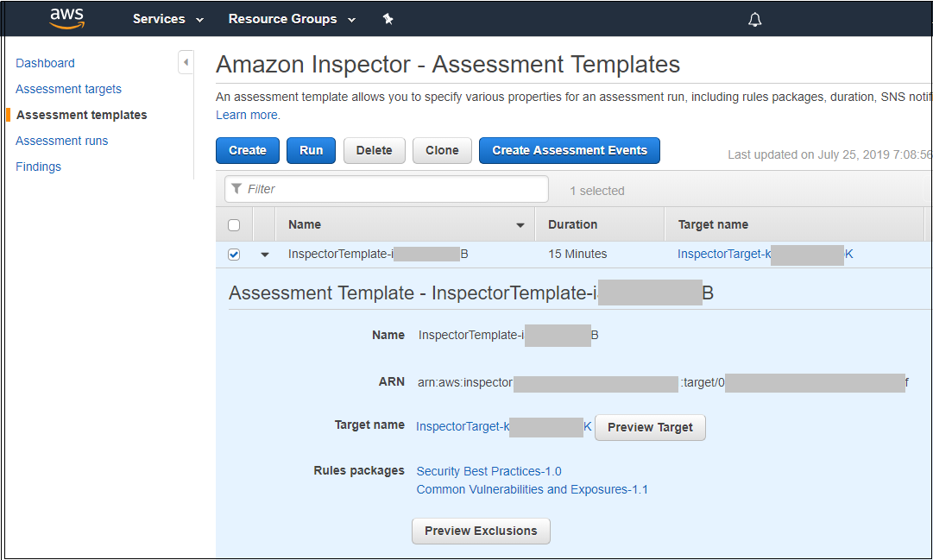Open Security Best Practices-1.0 rules package
The height and width of the screenshot is (560, 933).
point(489,471)
